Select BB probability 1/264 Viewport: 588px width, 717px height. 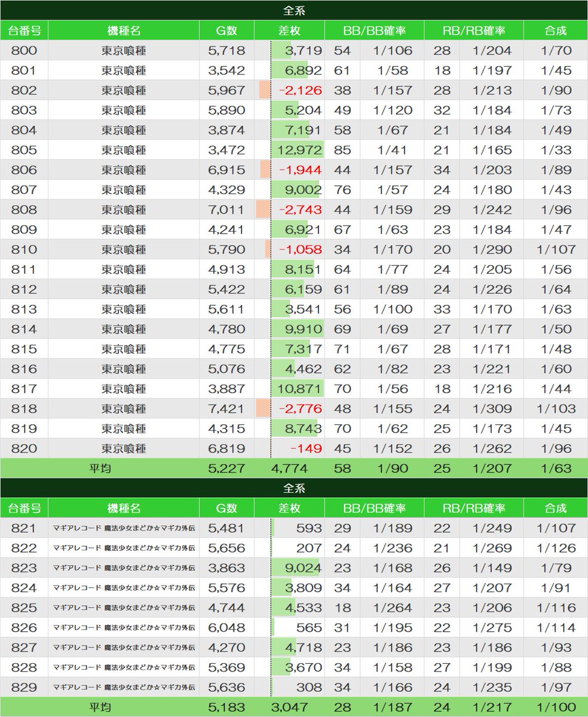[x=393, y=608]
